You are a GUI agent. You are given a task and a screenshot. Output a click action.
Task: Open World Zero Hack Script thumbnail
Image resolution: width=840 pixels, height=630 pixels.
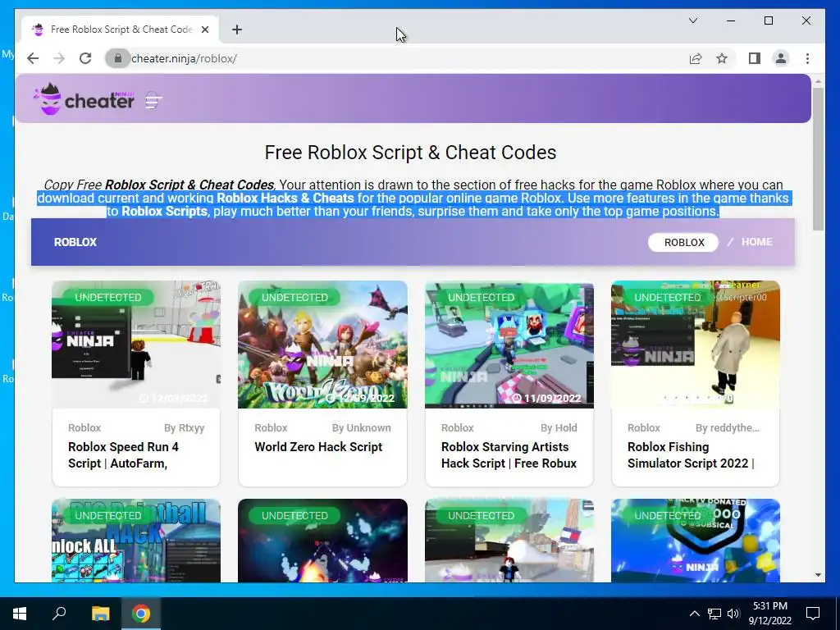point(322,345)
